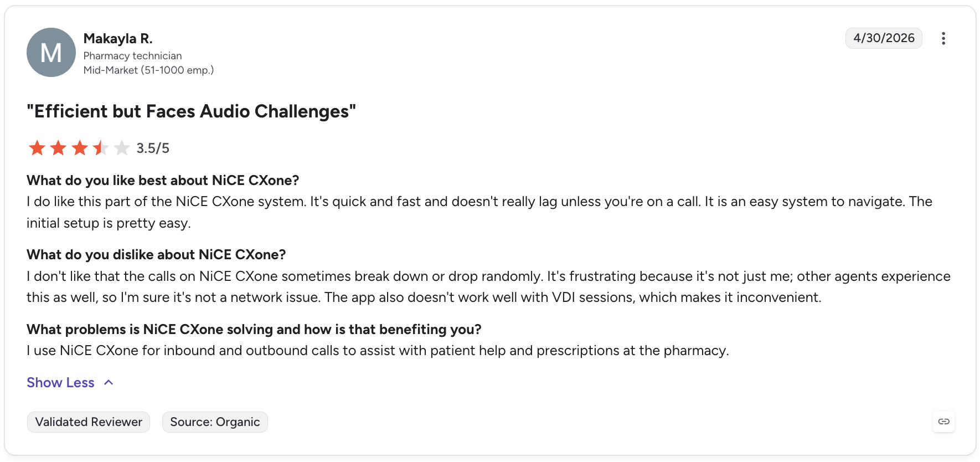Click the round M avatar of reviewer
The image size is (980, 462).
tap(51, 53)
